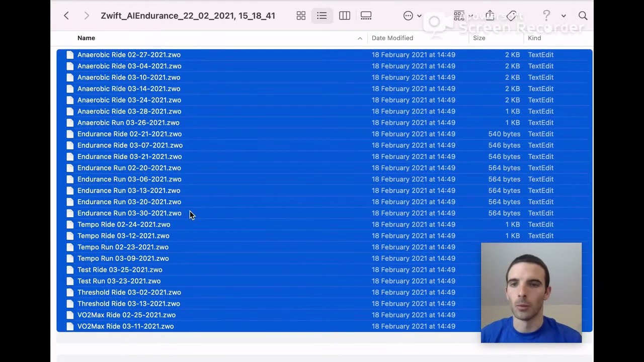Click file icon beside Threshold Ride 03-02-2021.zwo
The height and width of the screenshot is (362, 644).
[x=70, y=292]
